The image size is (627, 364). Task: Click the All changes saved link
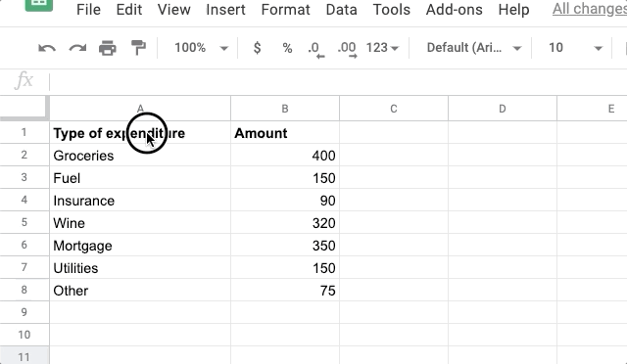(590, 9)
